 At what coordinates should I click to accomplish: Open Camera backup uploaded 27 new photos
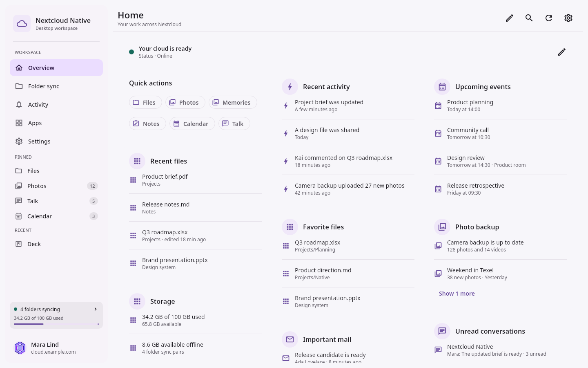pyautogui.click(x=348, y=189)
